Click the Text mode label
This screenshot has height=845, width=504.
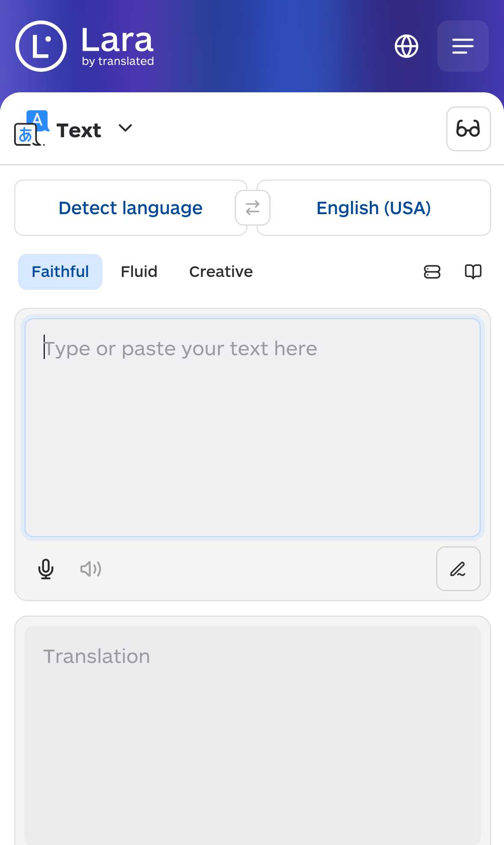[x=79, y=130]
